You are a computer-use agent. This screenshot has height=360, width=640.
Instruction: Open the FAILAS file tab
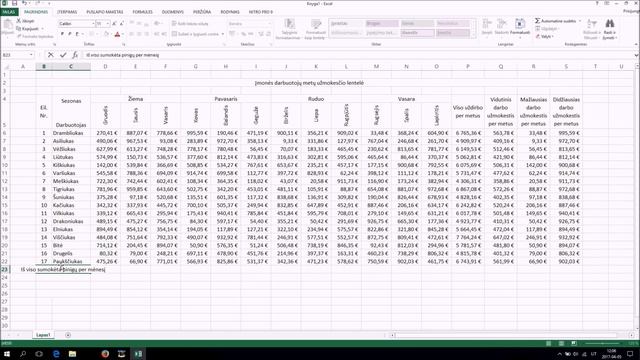tap(9, 12)
